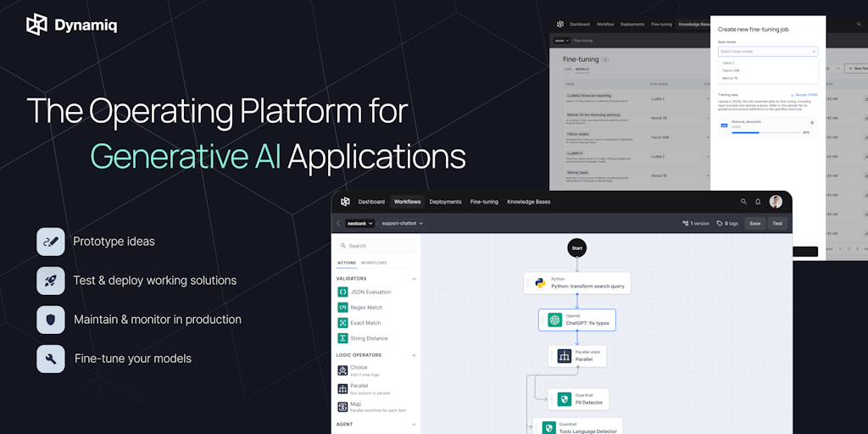Delete financial_data.jsonl with the trash icon
This screenshot has height=434, width=868.
point(812,122)
